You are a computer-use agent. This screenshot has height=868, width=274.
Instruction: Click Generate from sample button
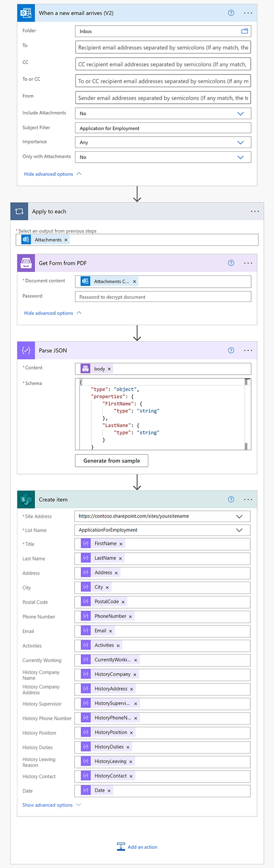(111, 460)
